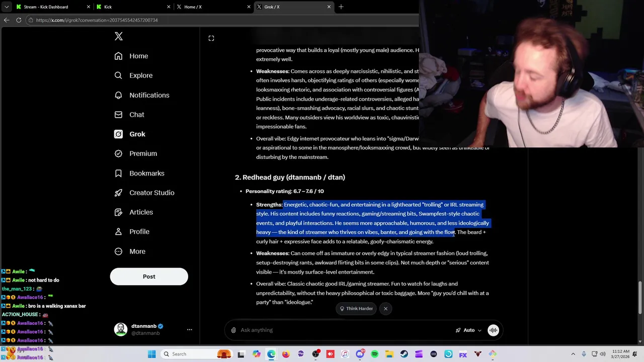This screenshot has width=644, height=362.
Task: Close the Grok / X tab
Action: 329,7
